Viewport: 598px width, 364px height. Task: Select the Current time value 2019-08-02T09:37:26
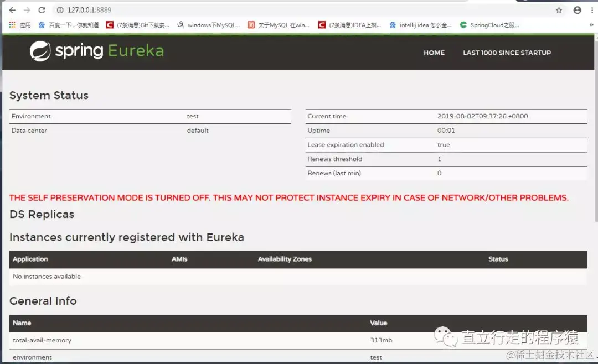pyautogui.click(x=482, y=116)
